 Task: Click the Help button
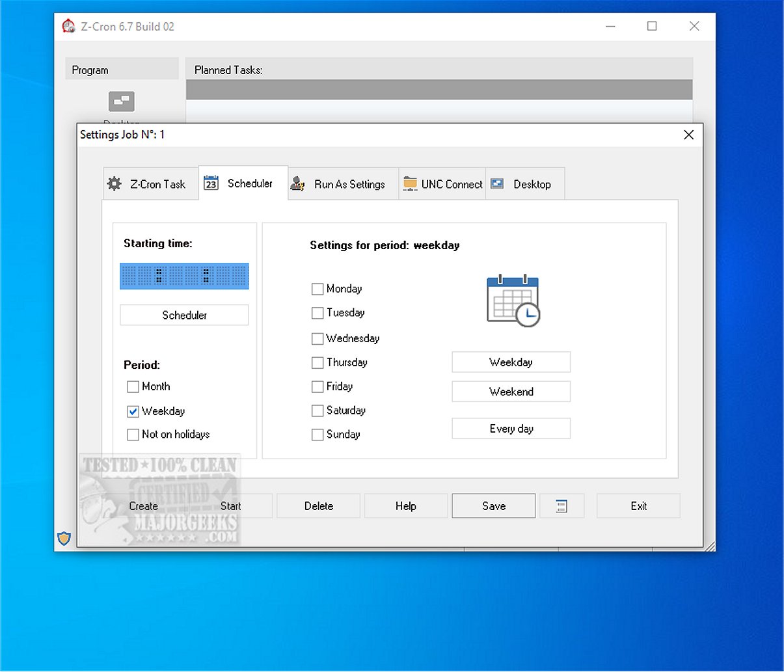[406, 506]
